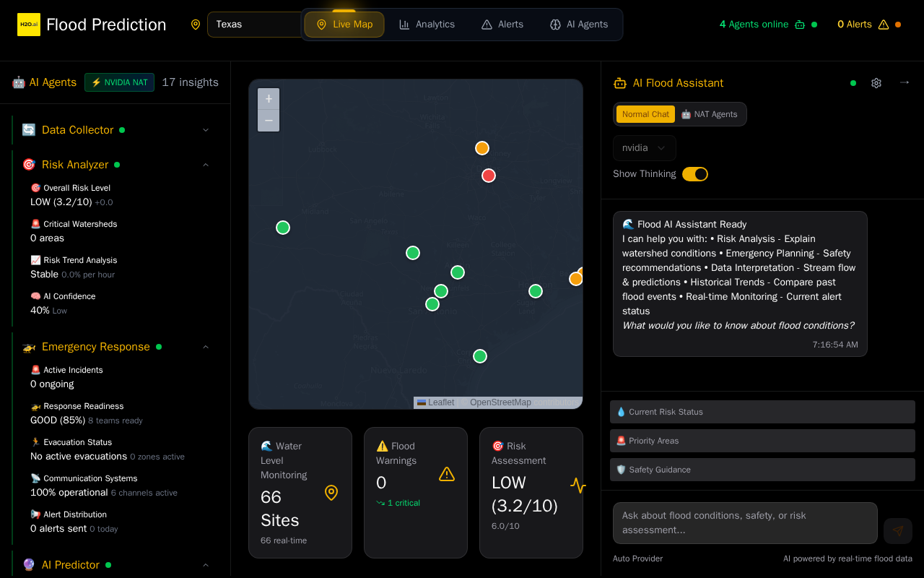Click the Current Risk Status suggestion
Image resolution: width=924 pixels, height=578 pixels.
pos(762,412)
